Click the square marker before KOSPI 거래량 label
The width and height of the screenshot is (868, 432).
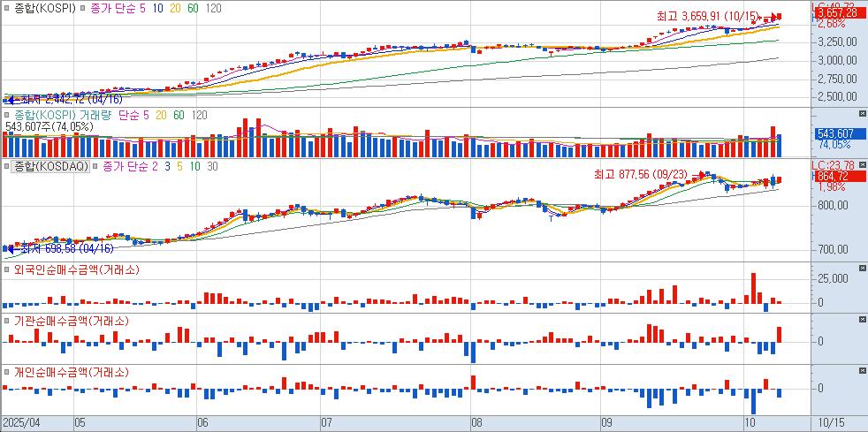(6, 115)
